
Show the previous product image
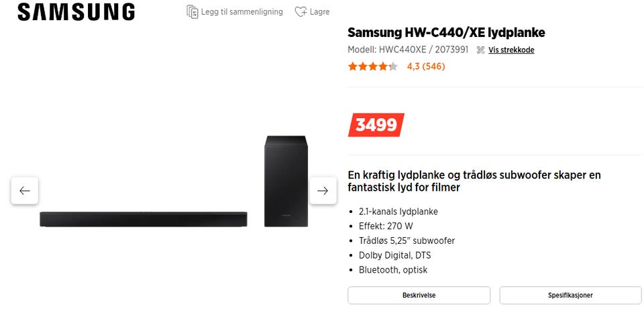pyautogui.click(x=25, y=191)
